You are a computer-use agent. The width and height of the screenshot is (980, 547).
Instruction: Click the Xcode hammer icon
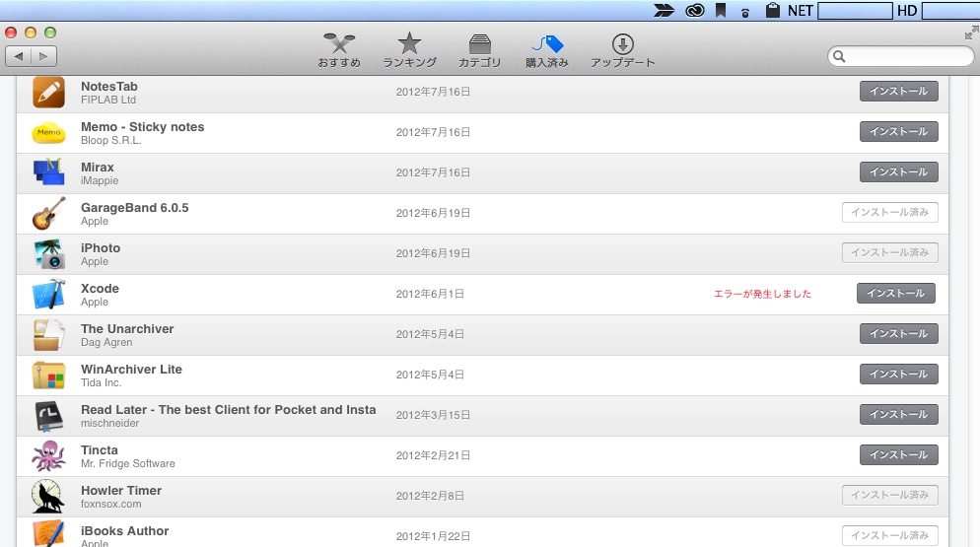coord(48,294)
